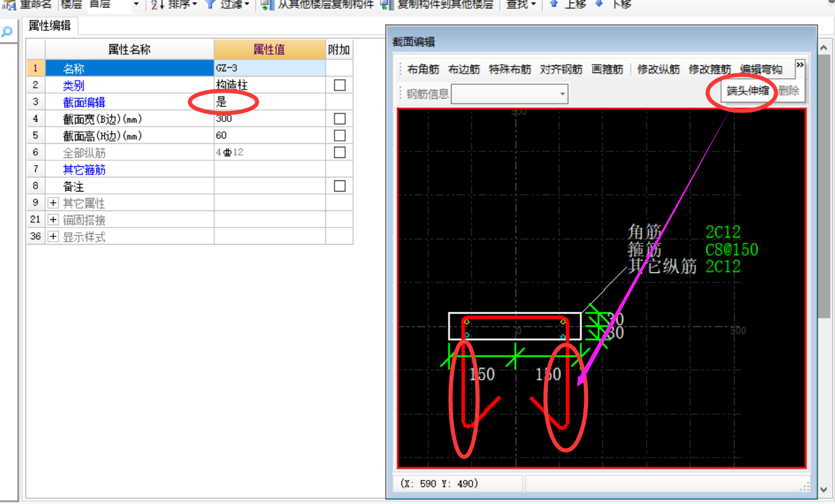Toggle the 类别 row checkbox
The width and height of the screenshot is (835, 504).
[x=340, y=85]
